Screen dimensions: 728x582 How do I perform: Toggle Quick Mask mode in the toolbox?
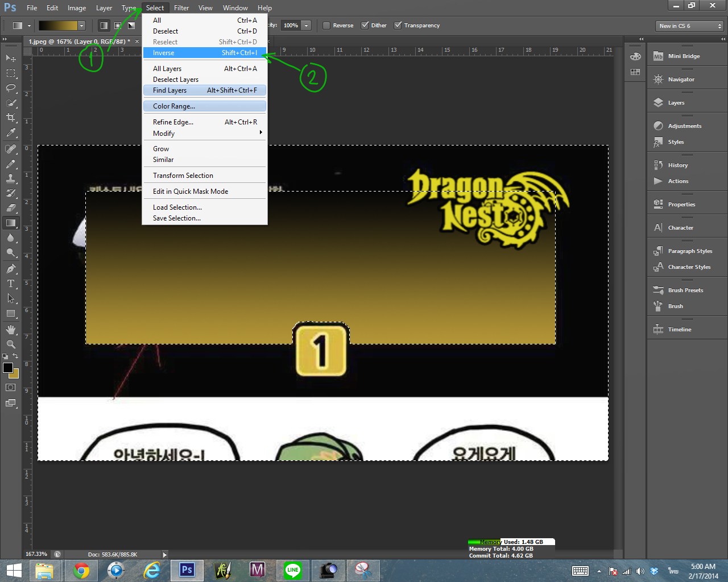tap(11, 388)
